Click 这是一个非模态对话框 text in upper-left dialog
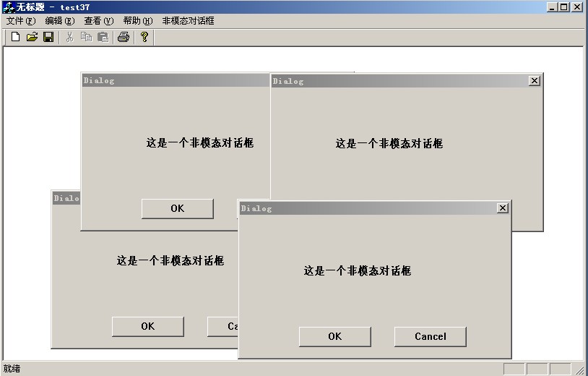The height and width of the screenshot is (376, 588). (x=200, y=142)
